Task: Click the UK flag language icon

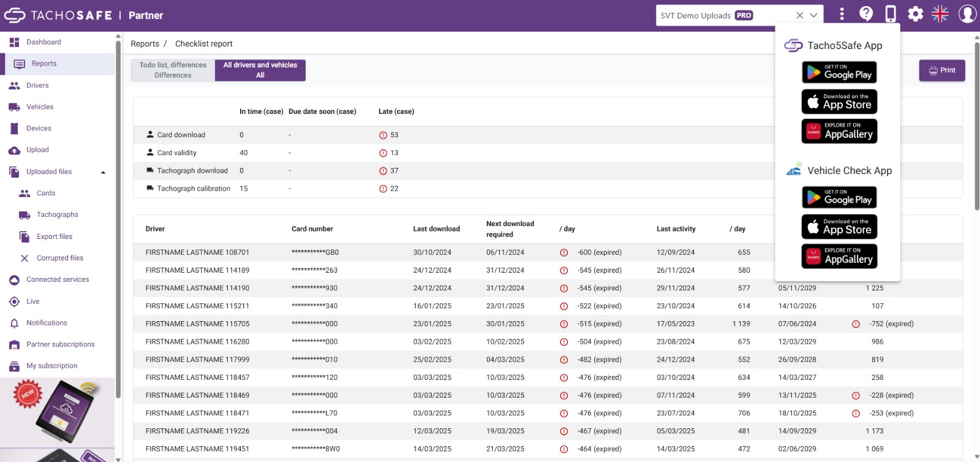Action: (940, 14)
